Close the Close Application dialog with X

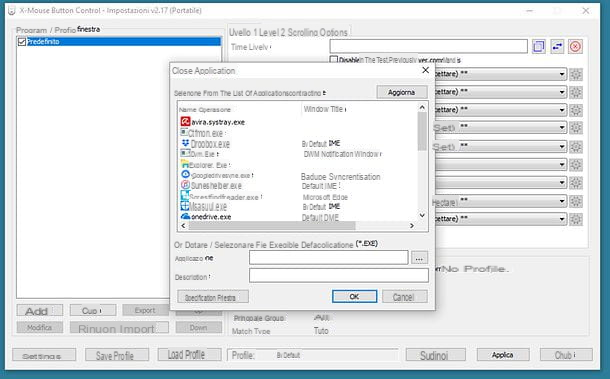coord(425,70)
